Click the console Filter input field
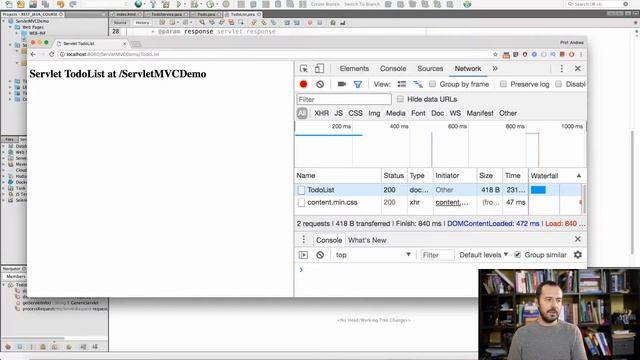 (x=437, y=255)
